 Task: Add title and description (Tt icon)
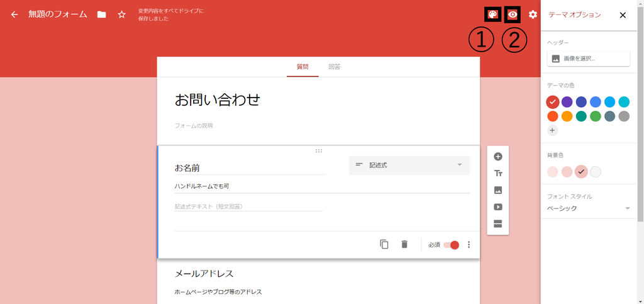(x=498, y=173)
